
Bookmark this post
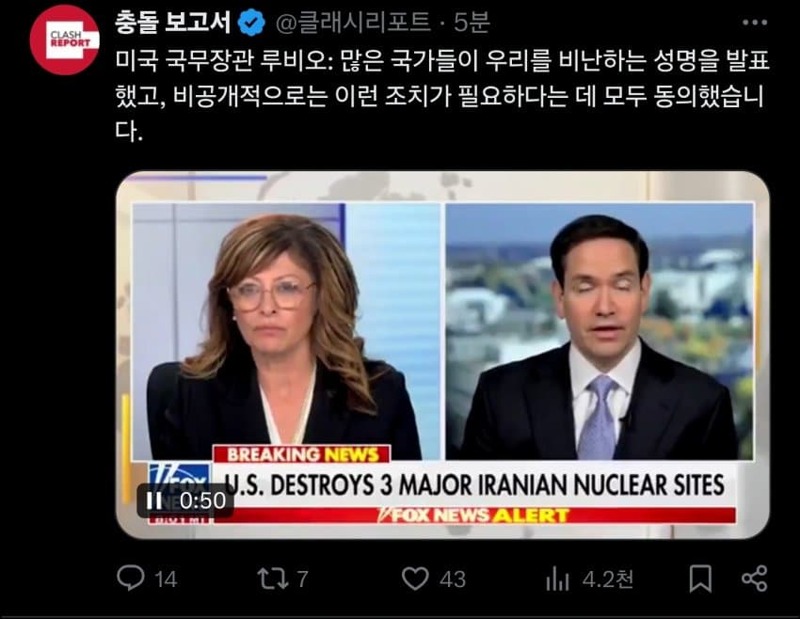coord(701,579)
